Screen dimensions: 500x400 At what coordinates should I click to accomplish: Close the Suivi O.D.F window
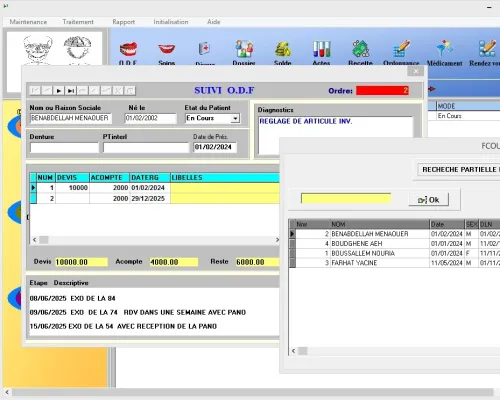point(415,71)
